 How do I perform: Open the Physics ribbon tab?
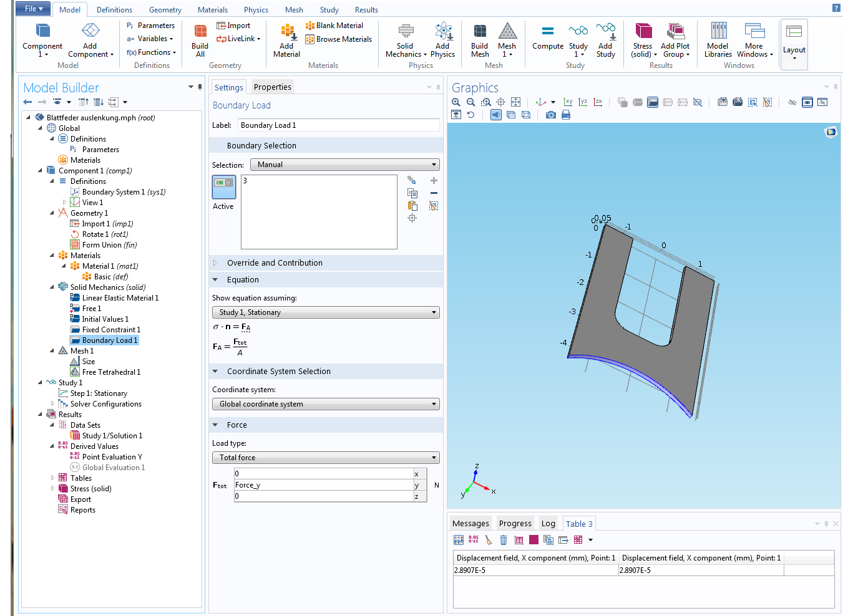[x=256, y=10]
